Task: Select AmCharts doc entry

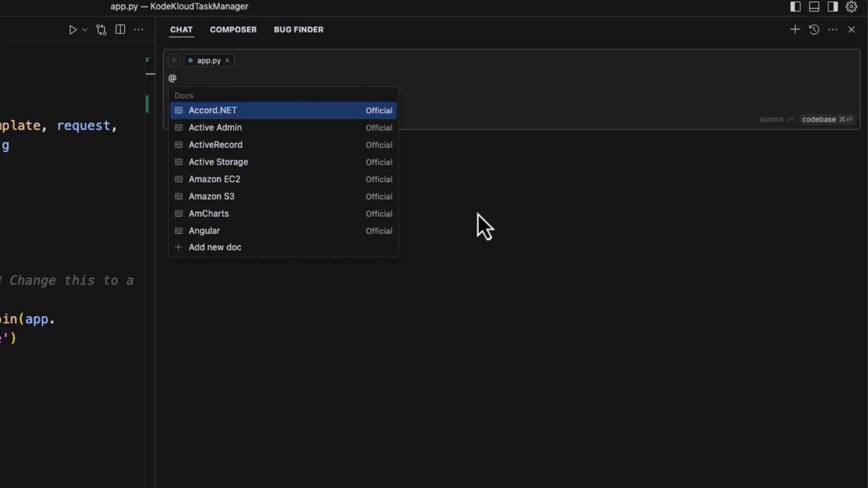Action: (x=283, y=213)
